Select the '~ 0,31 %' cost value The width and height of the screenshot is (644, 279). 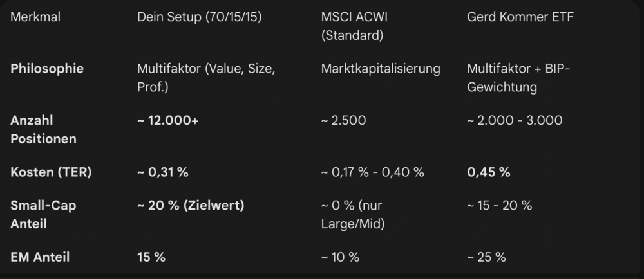163,172
